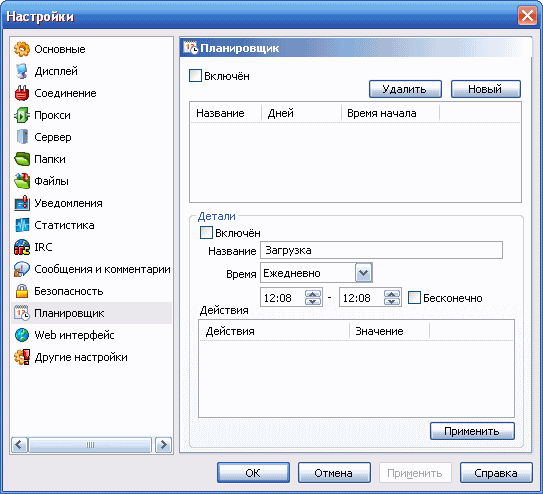Open the Дисплей settings page

pos(56,71)
